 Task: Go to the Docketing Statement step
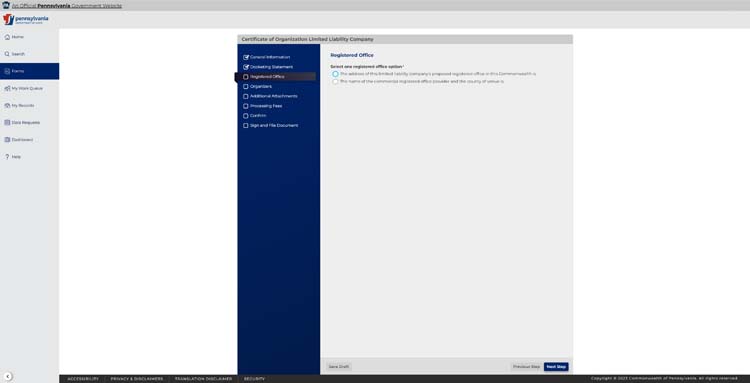(x=271, y=67)
